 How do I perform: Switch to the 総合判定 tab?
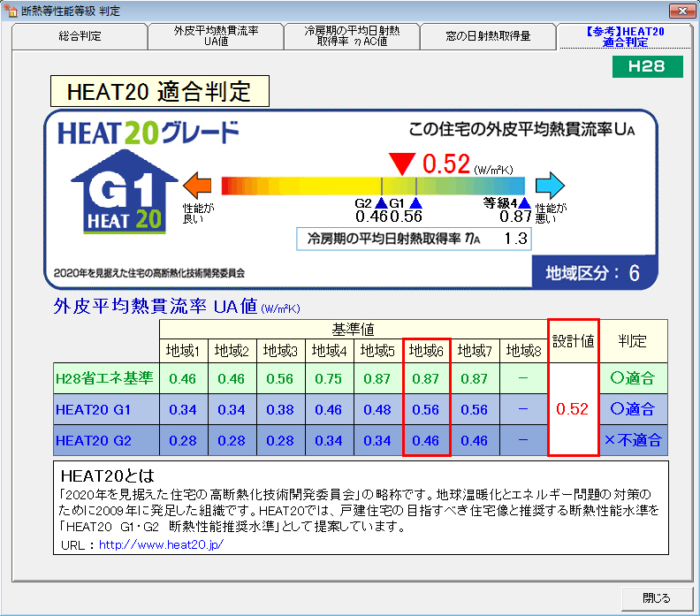80,36
